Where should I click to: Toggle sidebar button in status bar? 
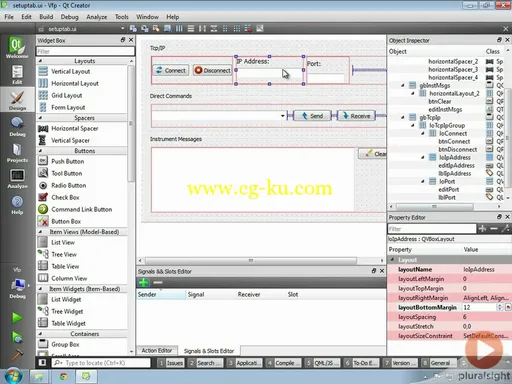click(x=42, y=362)
